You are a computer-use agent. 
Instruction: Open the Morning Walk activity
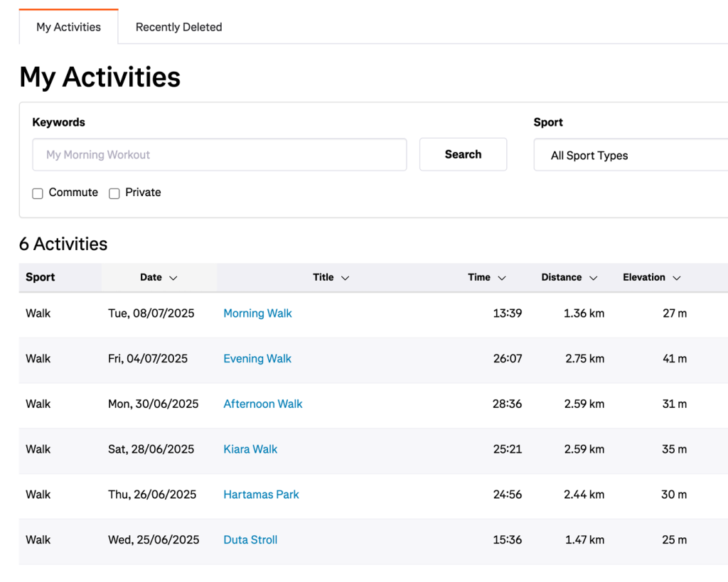coord(257,313)
